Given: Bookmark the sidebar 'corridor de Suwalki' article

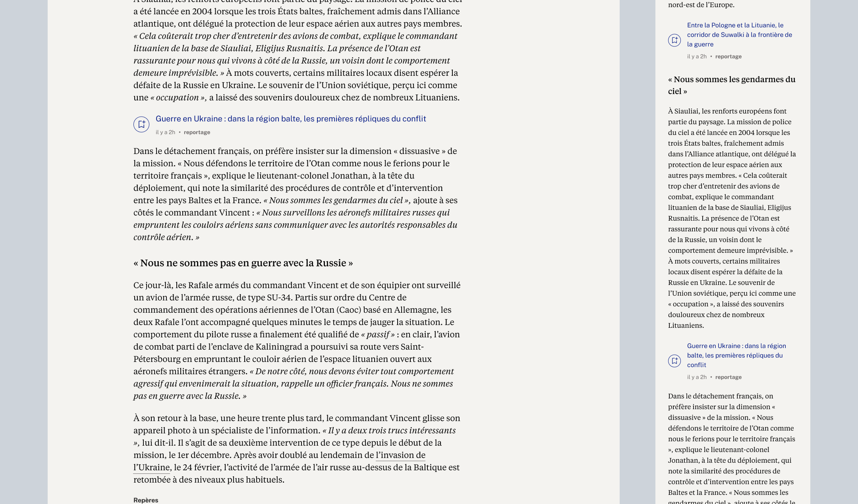Looking at the screenshot, I should [674, 40].
